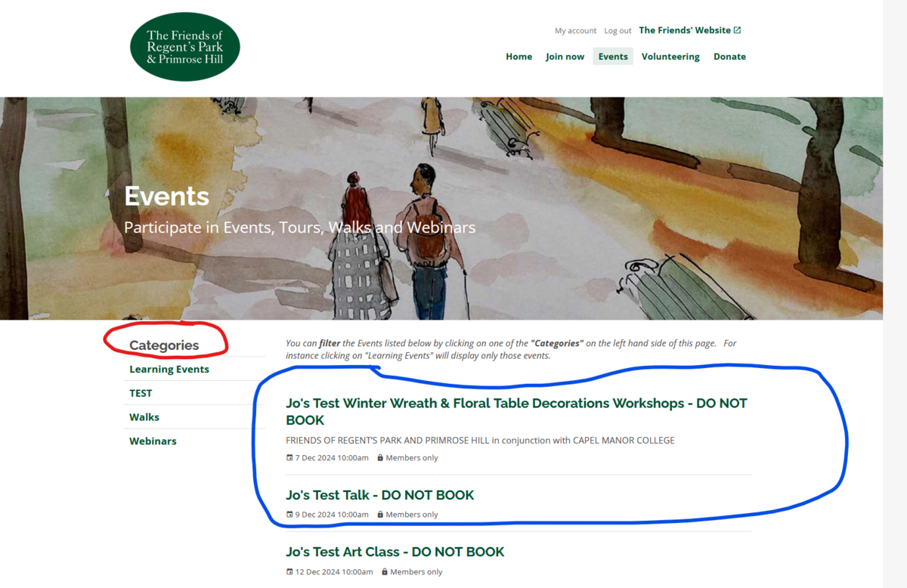The width and height of the screenshot is (907, 588).
Task: Click 'Members only' under Jo's Test Art Class
Action: point(416,572)
